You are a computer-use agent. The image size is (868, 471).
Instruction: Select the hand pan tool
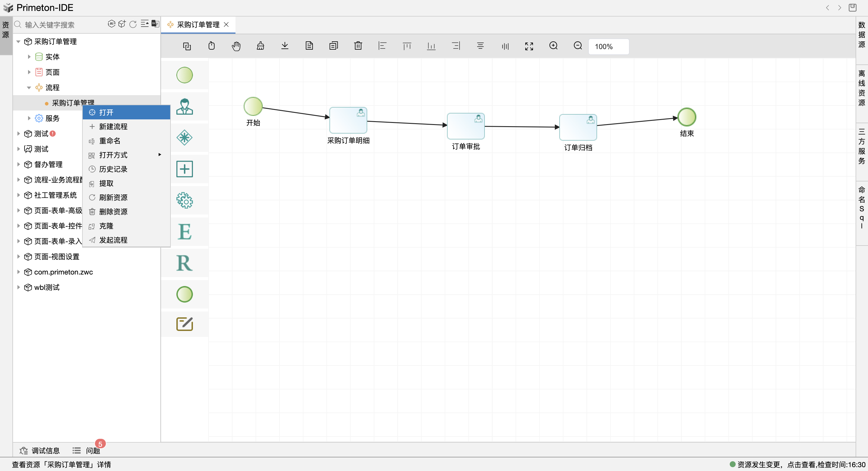coord(236,46)
